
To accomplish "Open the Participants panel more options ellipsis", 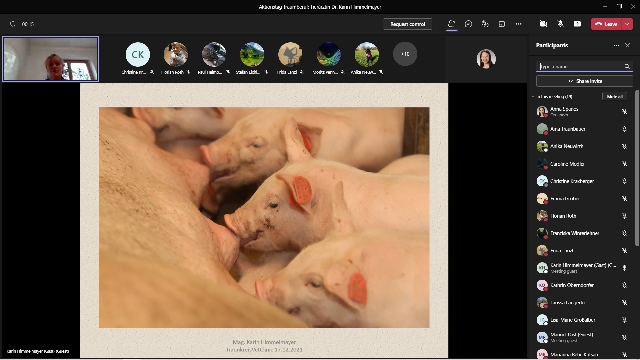I will click(616, 45).
